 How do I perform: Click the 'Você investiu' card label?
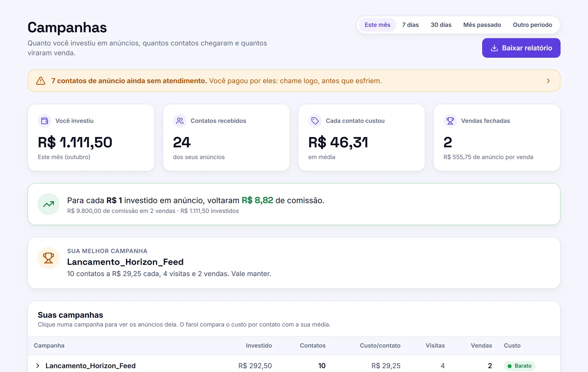(x=75, y=121)
